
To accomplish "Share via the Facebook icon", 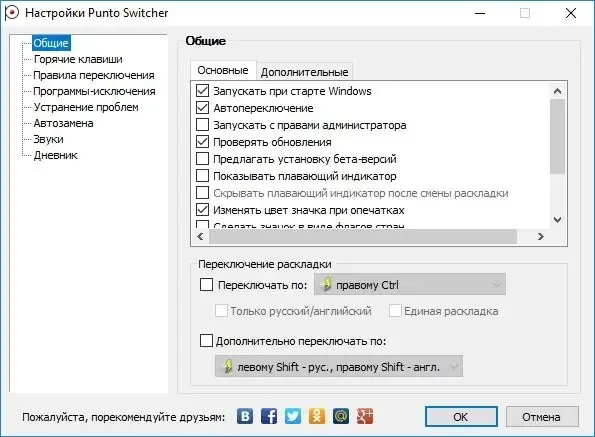I will tap(269, 417).
